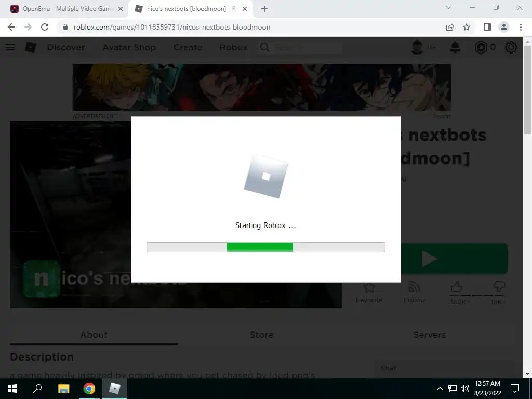This screenshot has height=399, width=532.
Task: Like the game with thumbs up
Action: [457, 287]
